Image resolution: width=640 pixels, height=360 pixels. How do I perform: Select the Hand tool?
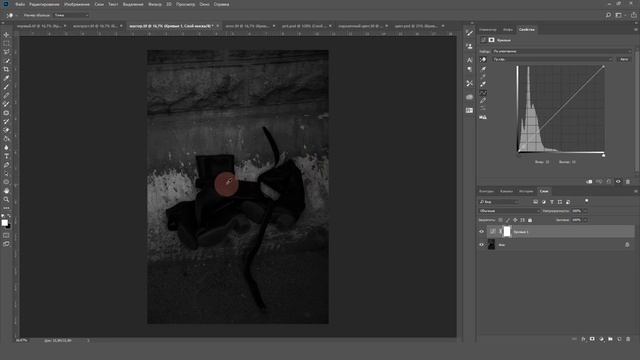[x=6, y=191]
